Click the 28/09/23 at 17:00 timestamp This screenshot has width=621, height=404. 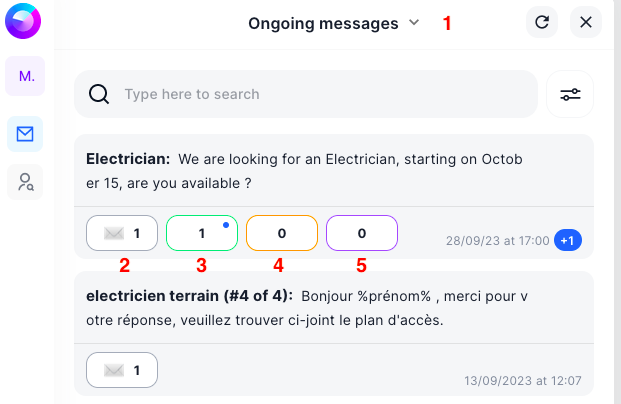[497, 241]
